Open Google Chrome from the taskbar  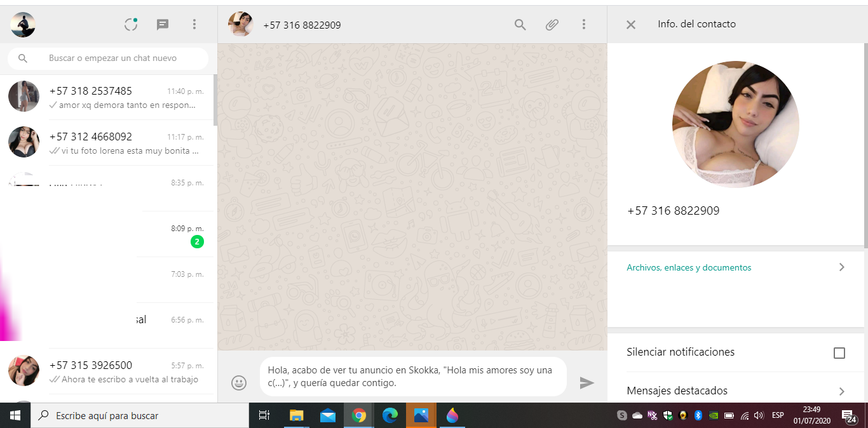click(359, 416)
